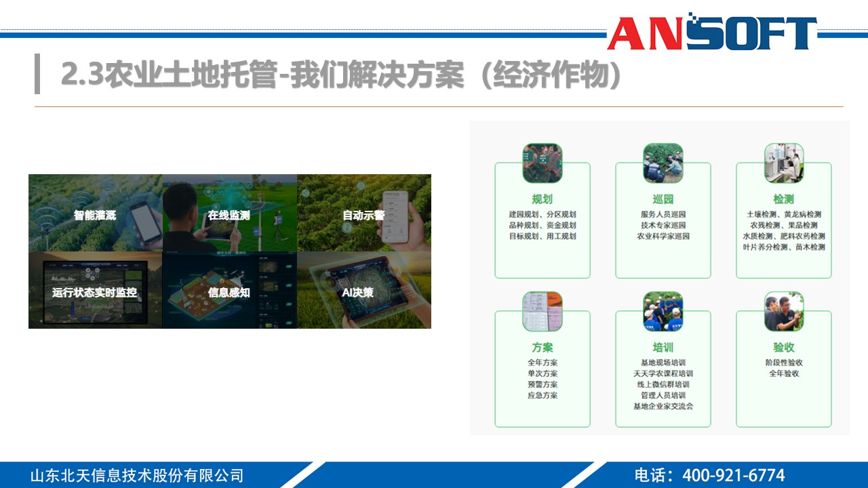Click the 运行状态实时监控 panel image
868x488 pixels.
tap(95, 291)
